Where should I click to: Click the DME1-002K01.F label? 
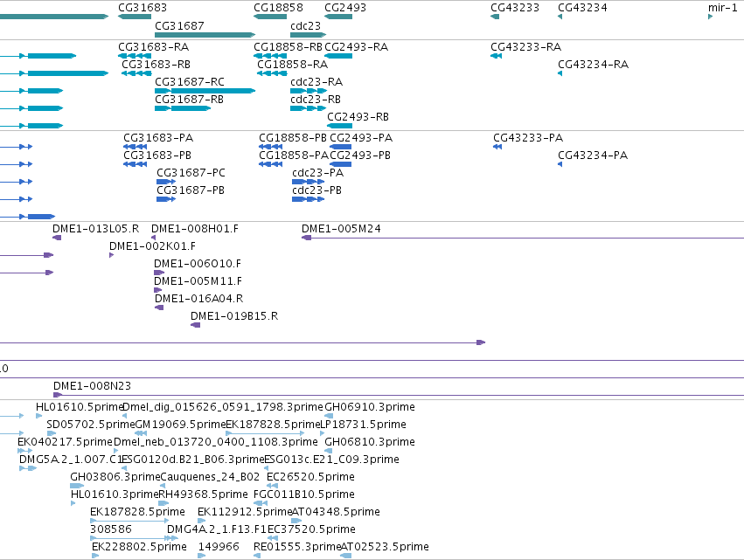pos(152,246)
